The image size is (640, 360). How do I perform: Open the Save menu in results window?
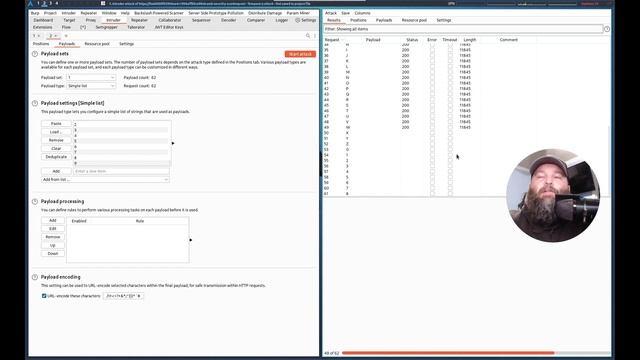click(345, 13)
